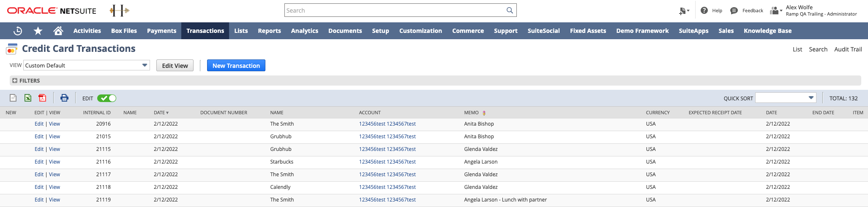Viewport: 868px width, 207px height.
Task: Open the Activities menu
Action: tap(87, 31)
